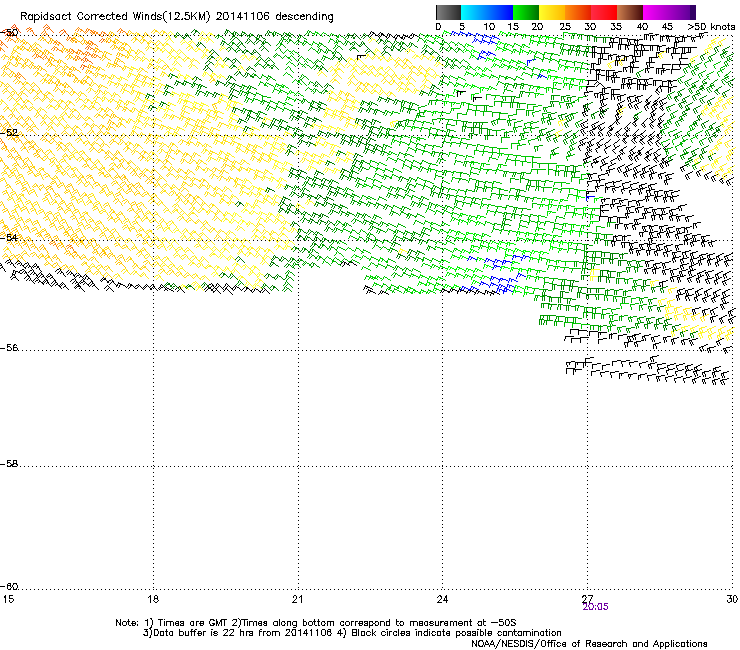The height and width of the screenshot is (650, 740).
Task: Click the gray 0-5 knots legend swatch
Action: click(x=448, y=12)
